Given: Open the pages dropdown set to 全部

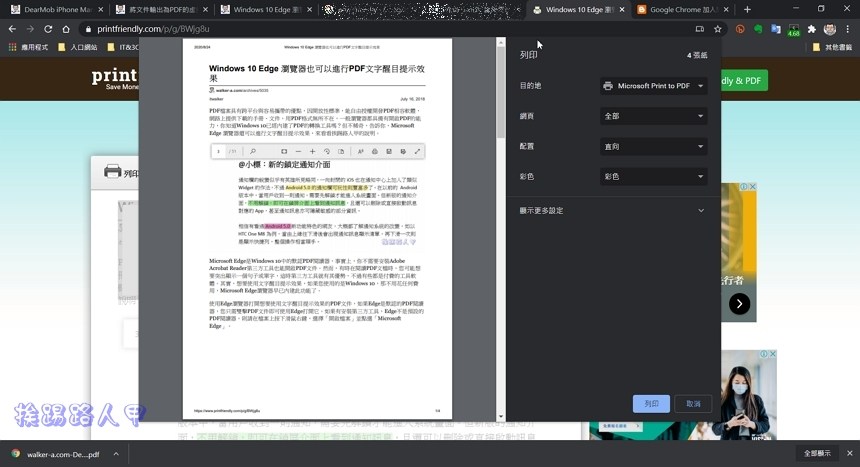Looking at the screenshot, I should coord(653,116).
